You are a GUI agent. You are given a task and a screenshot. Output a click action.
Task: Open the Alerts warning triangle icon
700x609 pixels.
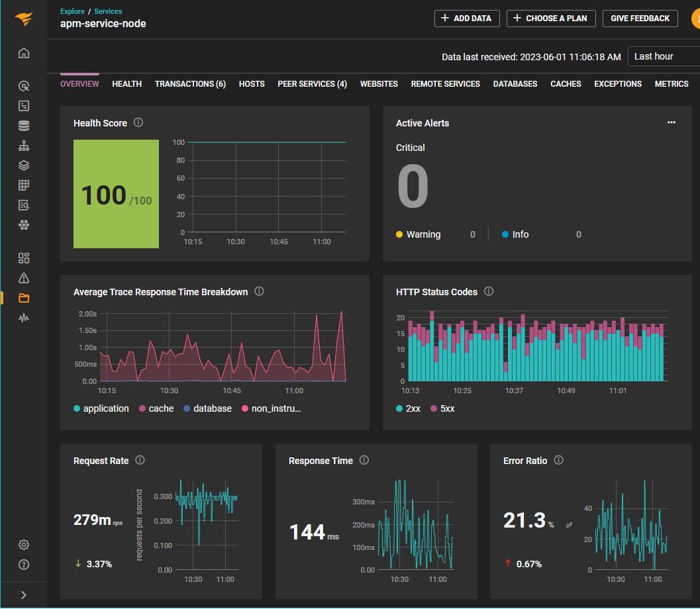pyautogui.click(x=24, y=277)
